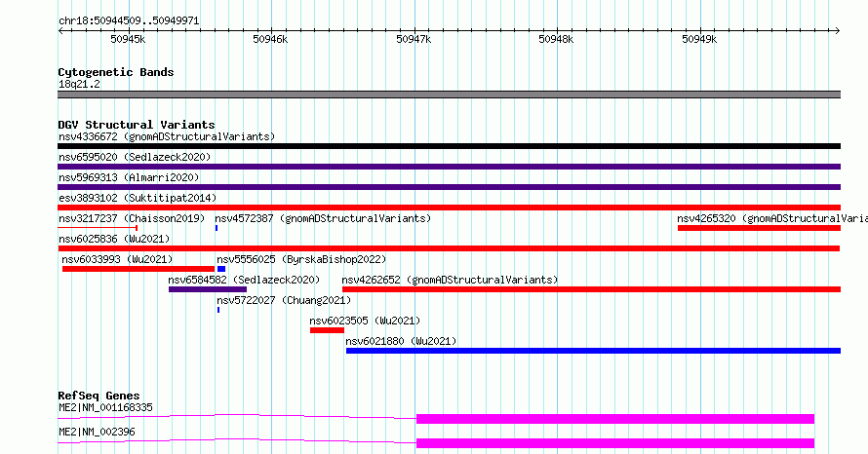Screen dimensions: 868x454
Task: Click the 50949k ruler label
Action: pos(699,39)
